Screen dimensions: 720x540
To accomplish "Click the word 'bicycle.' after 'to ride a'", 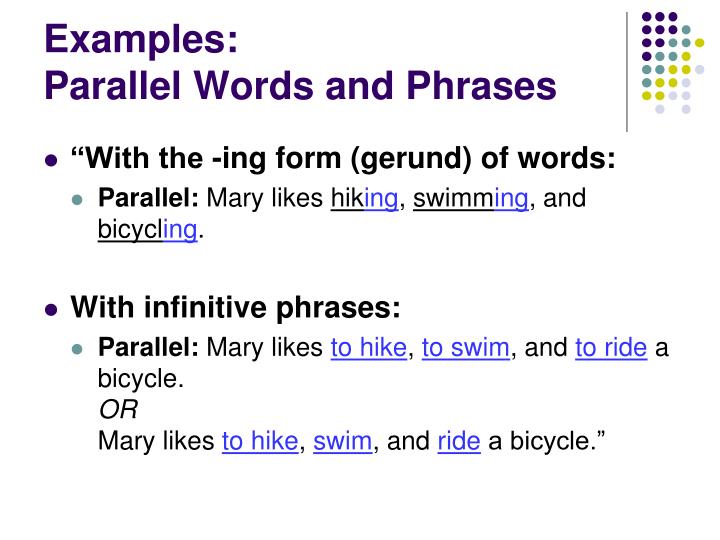I will point(141,379).
